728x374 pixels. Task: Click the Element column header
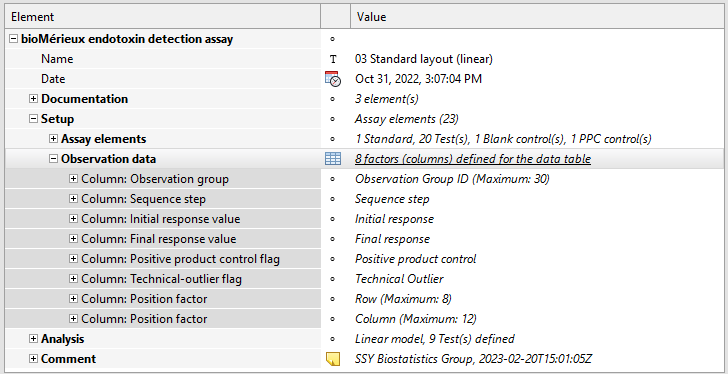(x=162, y=17)
